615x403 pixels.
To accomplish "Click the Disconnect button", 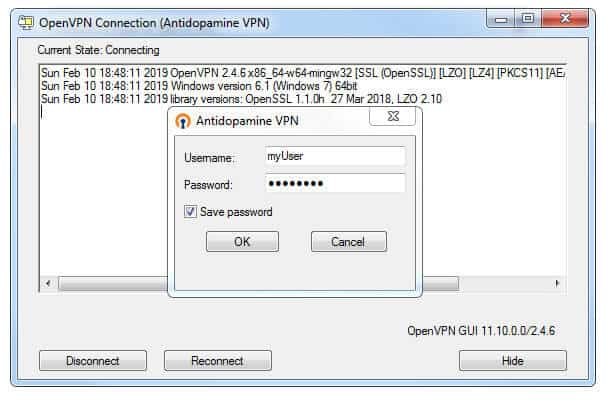I will click(93, 361).
